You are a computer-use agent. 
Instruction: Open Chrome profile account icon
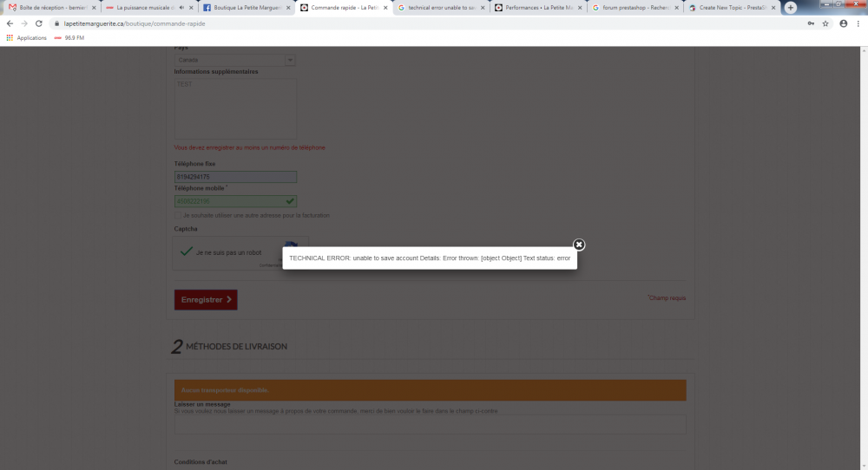(x=843, y=23)
